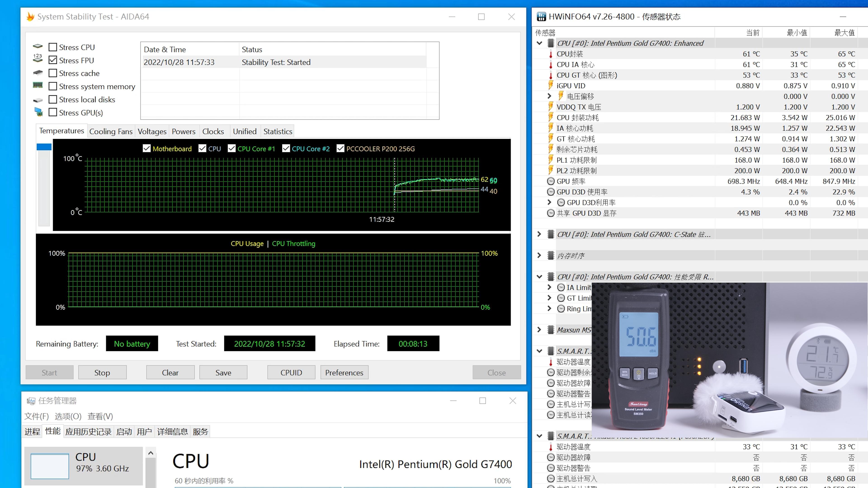Expand the 内存时序 sensor group
This screenshot has width=868, height=488.
click(539, 255)
